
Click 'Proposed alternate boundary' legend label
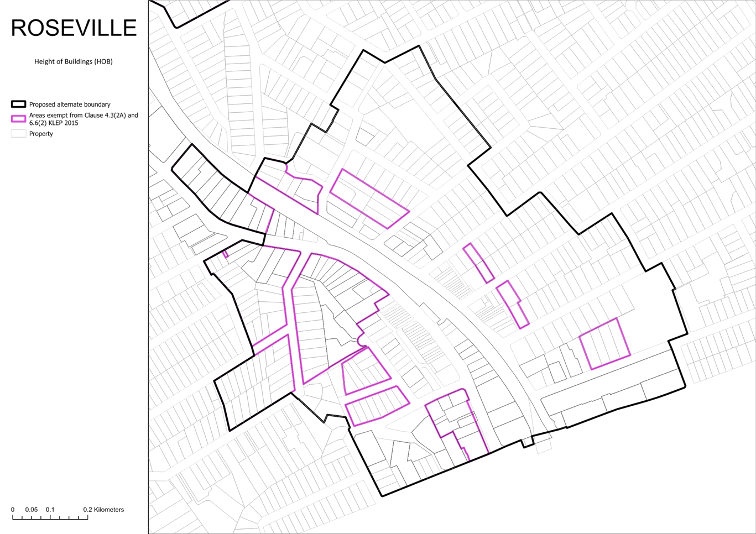tap(70, 104)
